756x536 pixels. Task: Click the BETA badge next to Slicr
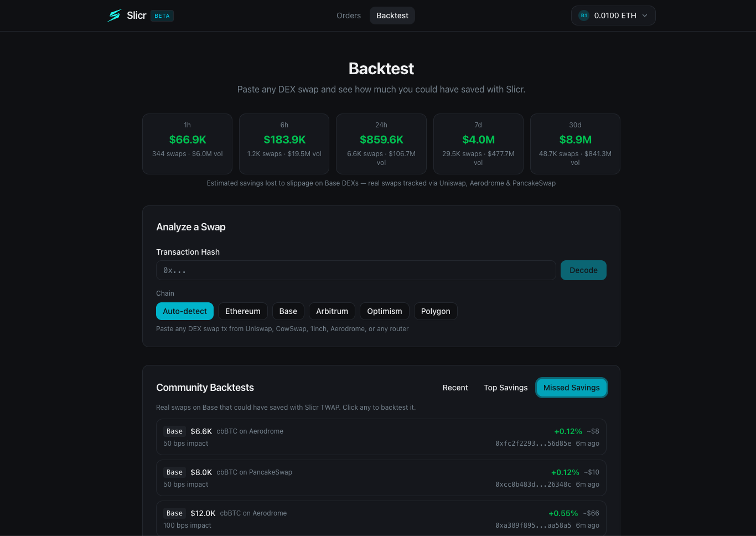(x=162, y=16)
